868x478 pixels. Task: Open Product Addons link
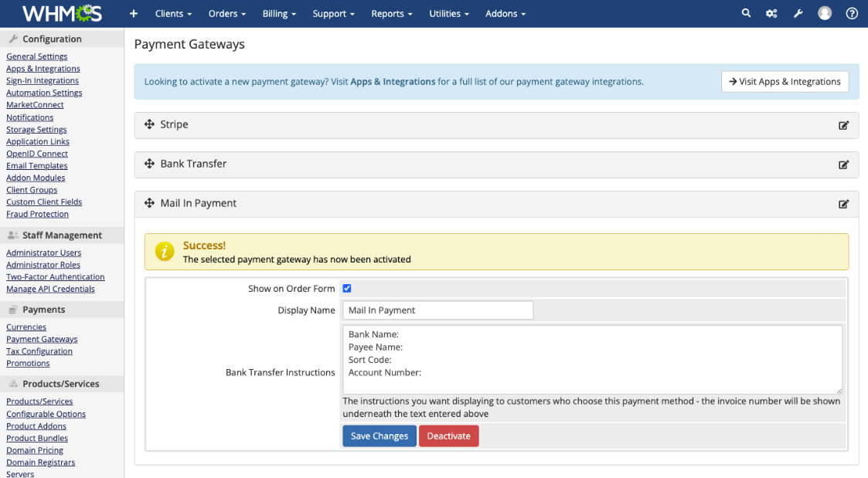coord(36,426)
